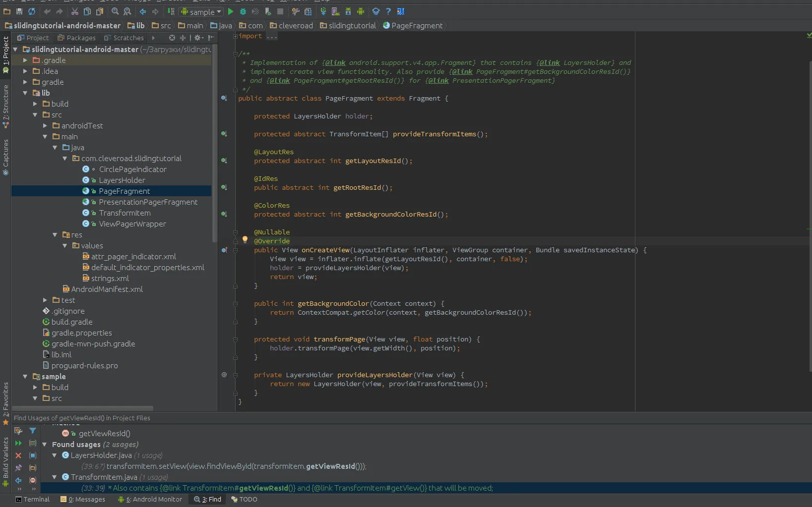Open the SDK Manager icon
Viewport: 812px width, 507px height.
pyautogui.click(x=348, y=11)
